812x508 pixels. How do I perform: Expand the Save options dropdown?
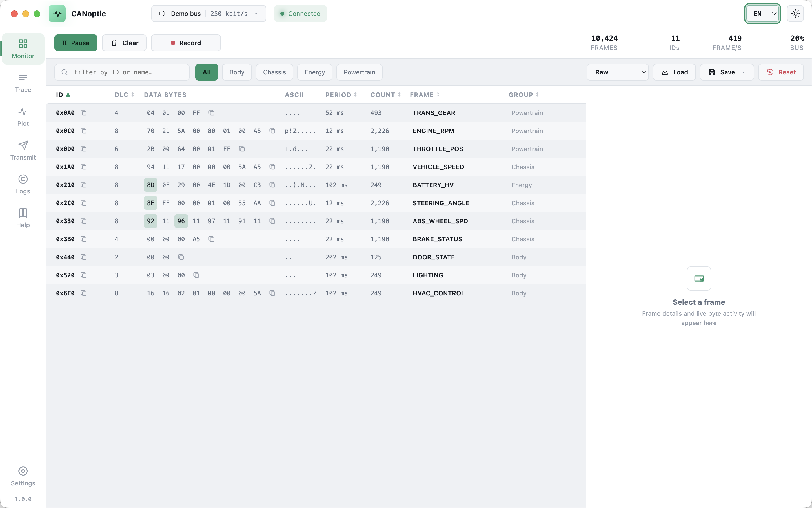(743, 72)
